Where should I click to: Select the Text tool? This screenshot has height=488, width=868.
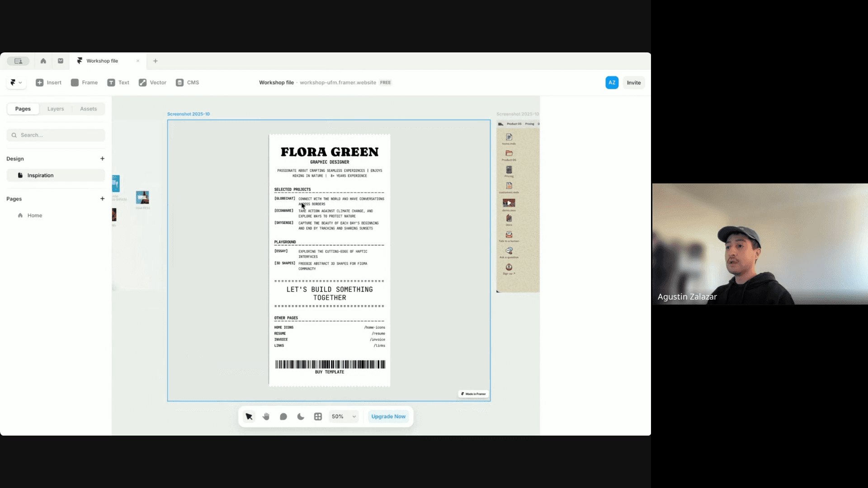click(118, 83)
